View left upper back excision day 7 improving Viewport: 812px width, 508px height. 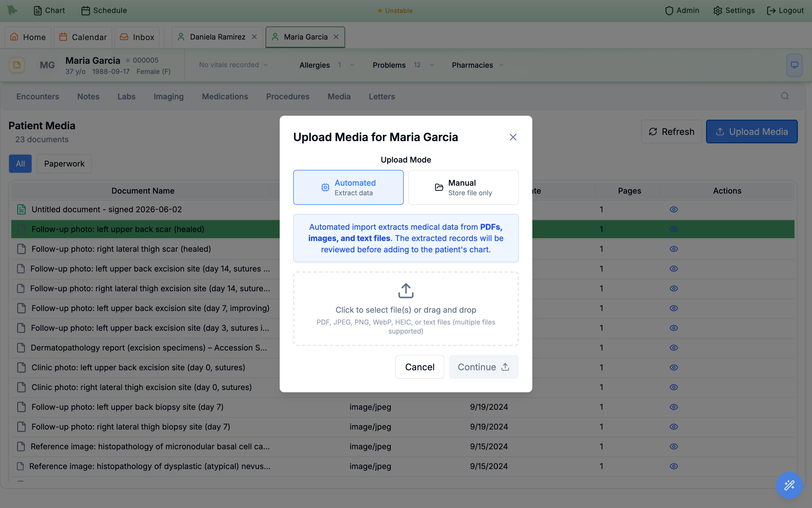pyautogui.click(x=674, y=308)
